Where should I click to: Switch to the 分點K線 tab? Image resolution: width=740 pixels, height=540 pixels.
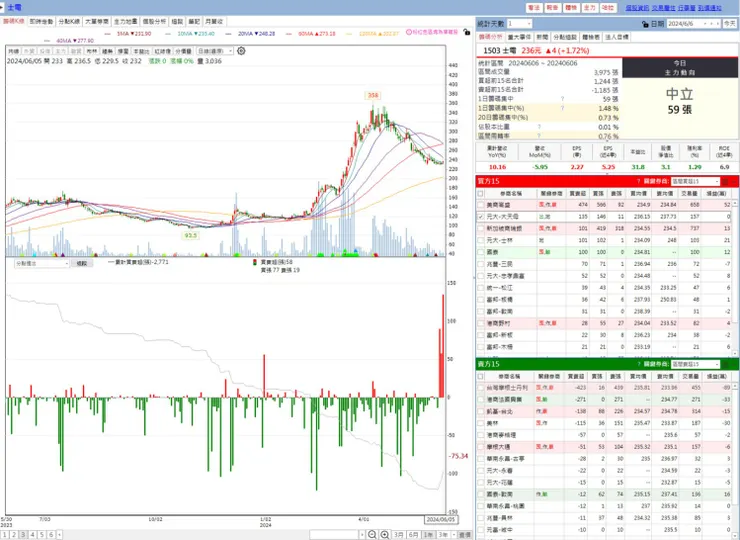(69, 22)
